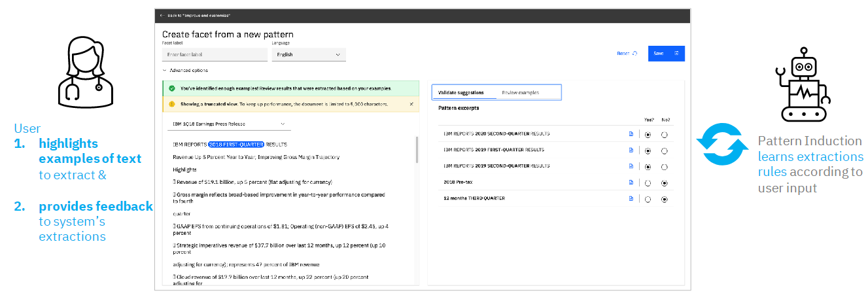868x299 pixels.
Task: Open document icon for 2018 Pre-tax excerpt
Action: pos(631,183)
